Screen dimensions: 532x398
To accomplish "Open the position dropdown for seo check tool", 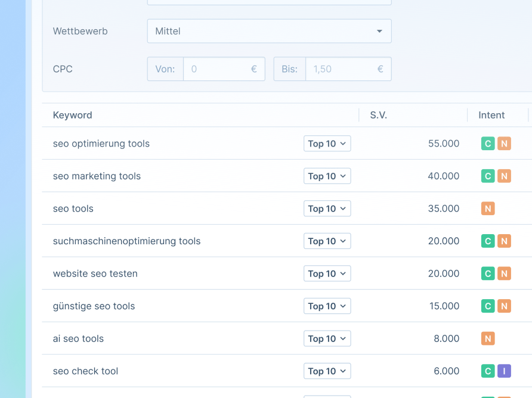I will (x=327, y=371).
